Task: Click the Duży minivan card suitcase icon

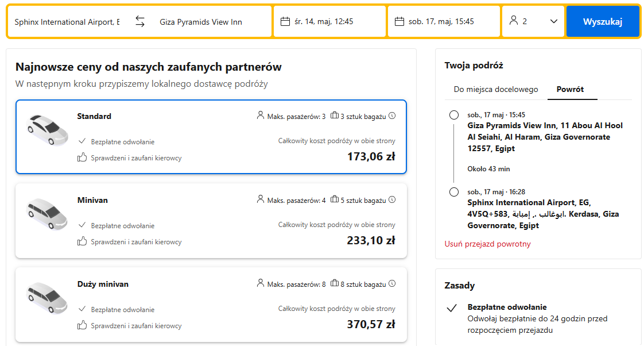Action: pyautogui.click(x=335, y=283)
